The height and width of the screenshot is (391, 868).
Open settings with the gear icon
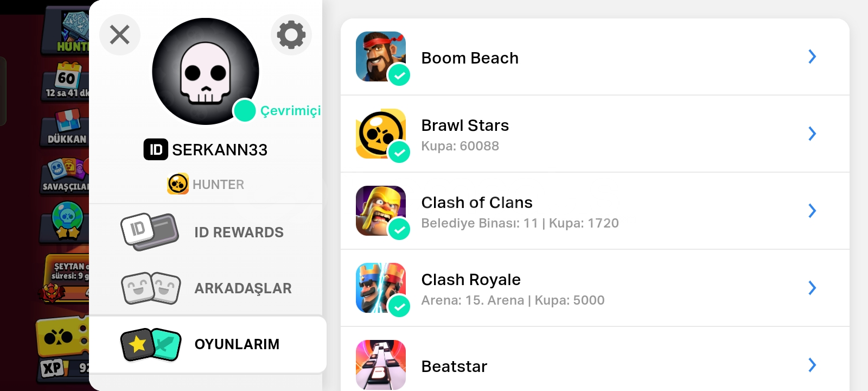point(291,35)
